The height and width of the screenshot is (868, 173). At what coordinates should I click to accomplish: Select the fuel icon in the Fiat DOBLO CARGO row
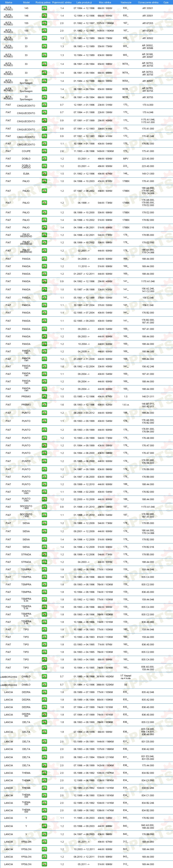click(44, 166)
